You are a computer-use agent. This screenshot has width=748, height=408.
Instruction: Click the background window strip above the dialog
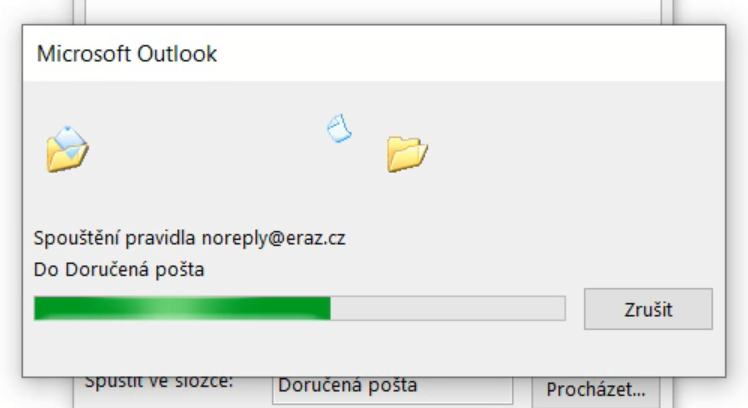tap(372, 11)
